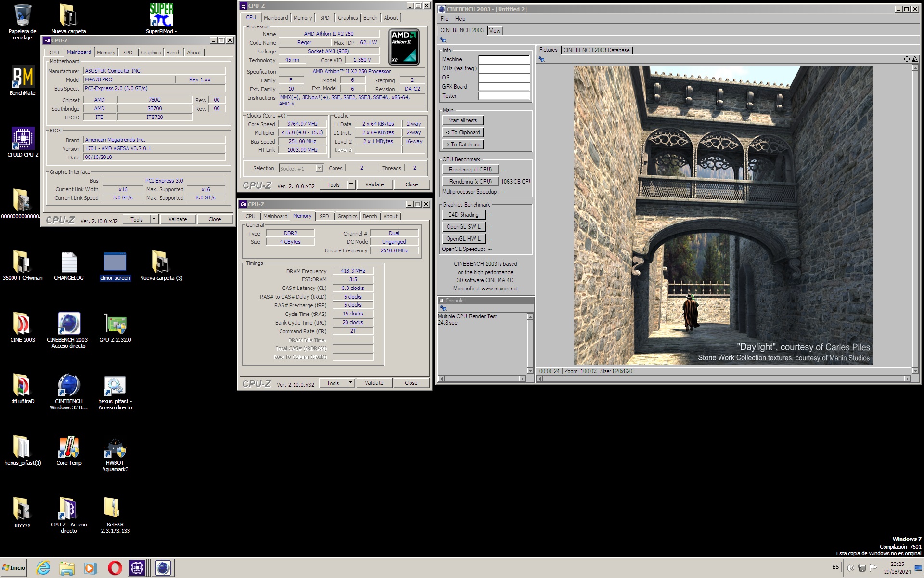Open the SPD tab in CPU-Z Memory window
924x578 pixels.
pyautogui.click(x=324, y=216)
